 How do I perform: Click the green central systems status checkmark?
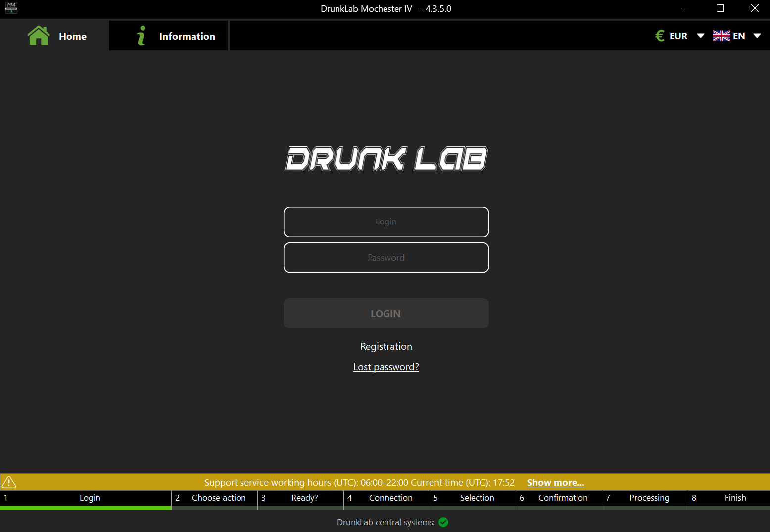pos(443,522)
